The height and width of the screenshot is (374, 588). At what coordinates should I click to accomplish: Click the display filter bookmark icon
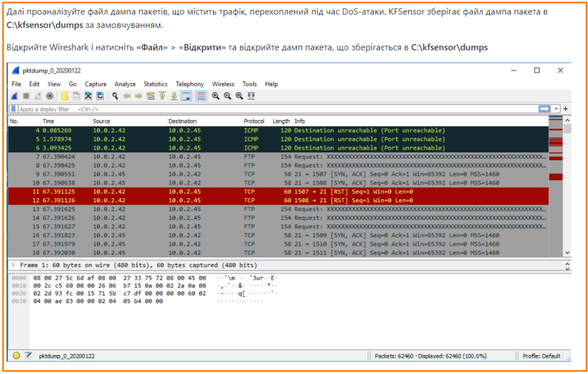click(14, 109)
